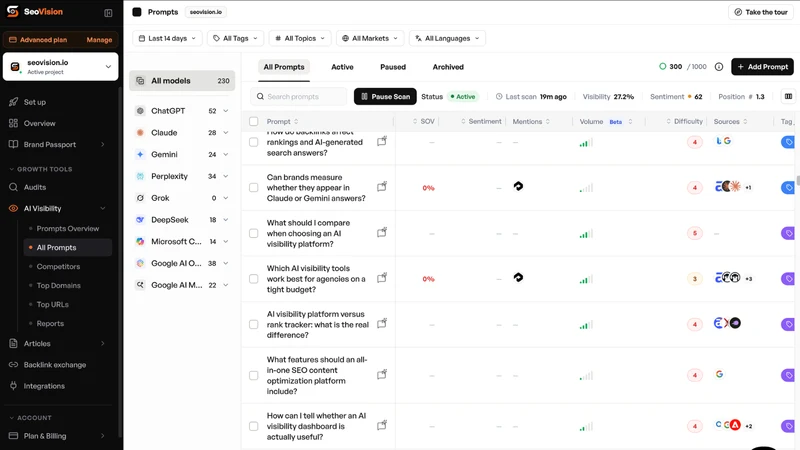Select the All models filter
The width and height of the screenshot is (800, 450).
tap(182, 81)
